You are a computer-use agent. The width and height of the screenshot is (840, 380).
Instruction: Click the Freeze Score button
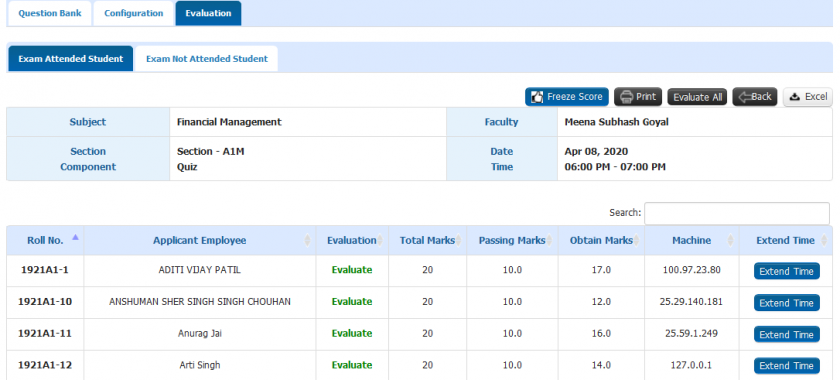coord(567,97)
